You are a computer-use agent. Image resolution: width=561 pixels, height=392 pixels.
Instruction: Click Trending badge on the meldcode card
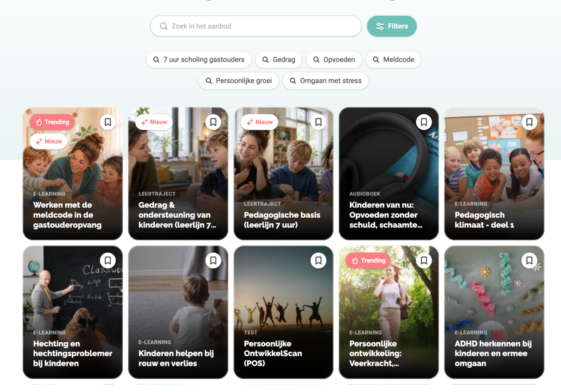[x=52, y=122]
